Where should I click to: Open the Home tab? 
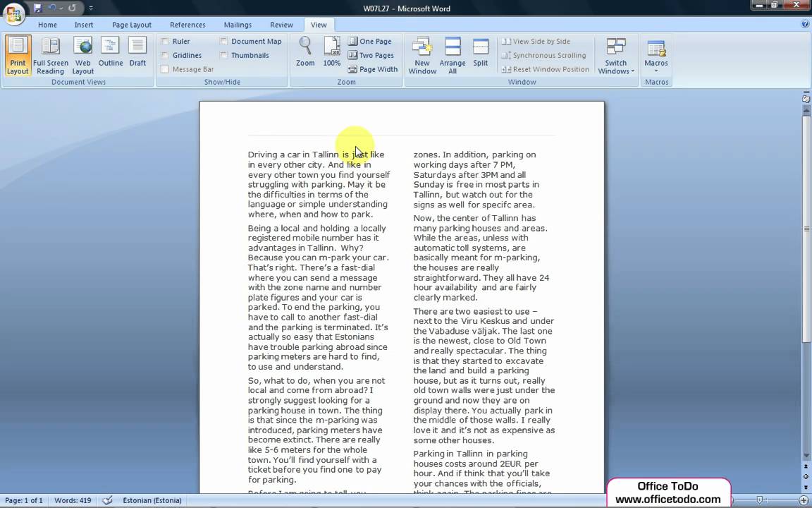pyautogui.click(x=47, y=25)
